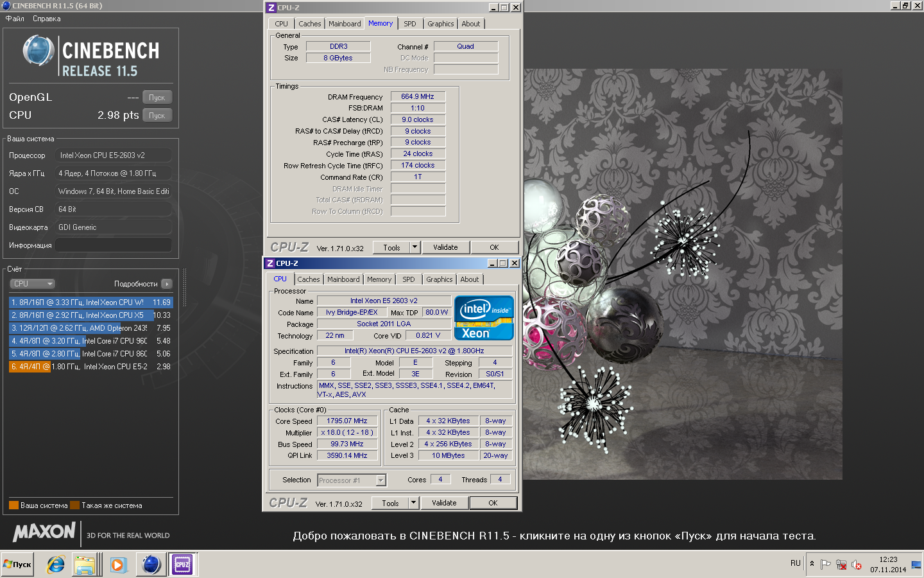Click the RU language indicator
The width and height of the screenshot is (924, 578).
(796, 563)
